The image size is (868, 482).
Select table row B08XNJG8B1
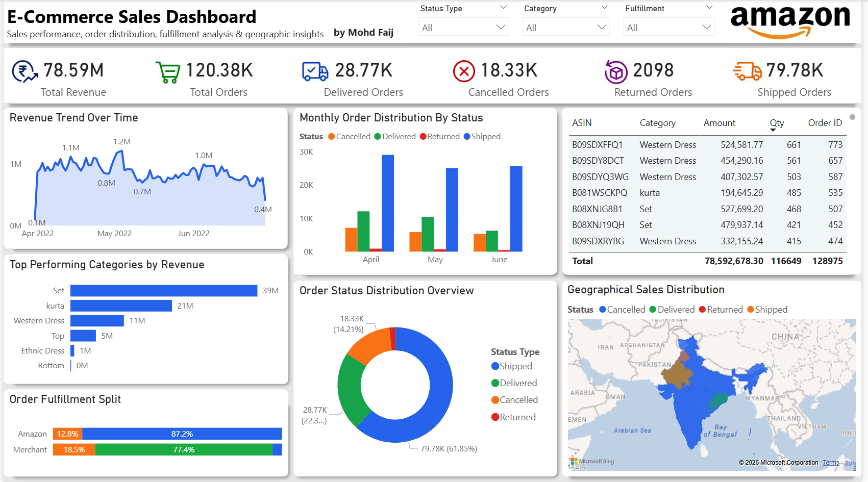click(x=707, y=209)
